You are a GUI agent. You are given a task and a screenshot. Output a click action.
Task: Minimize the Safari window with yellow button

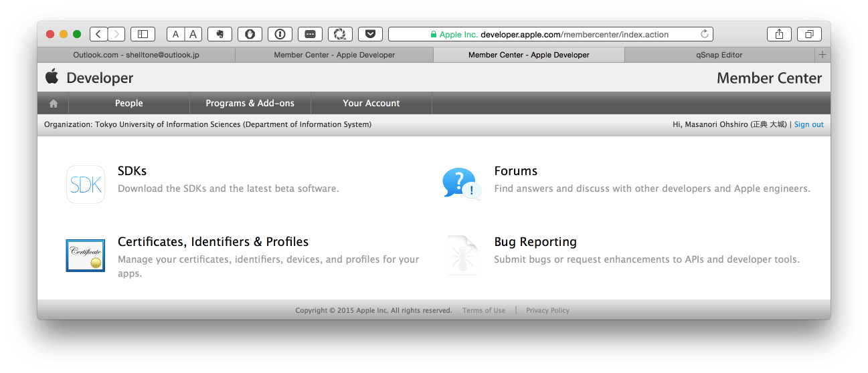(x=64, y=34)
